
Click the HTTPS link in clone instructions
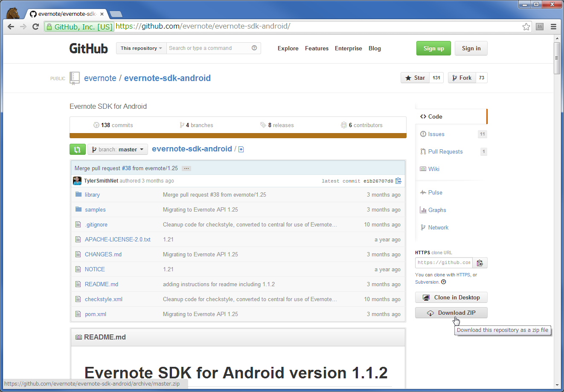[x=463, y=275]
